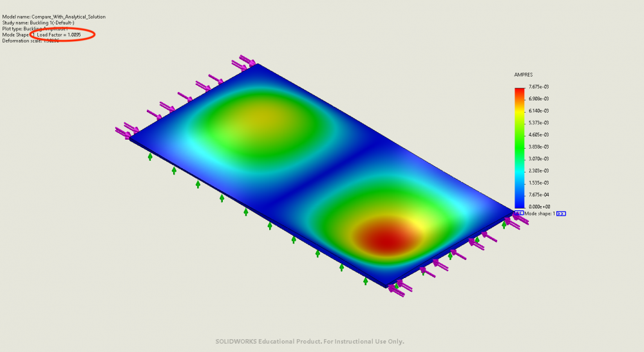The height and width of the screenshot is (352, 644).
Task: Pick the 3.838e-03 legend value label
Action: [x=538, y=147]
